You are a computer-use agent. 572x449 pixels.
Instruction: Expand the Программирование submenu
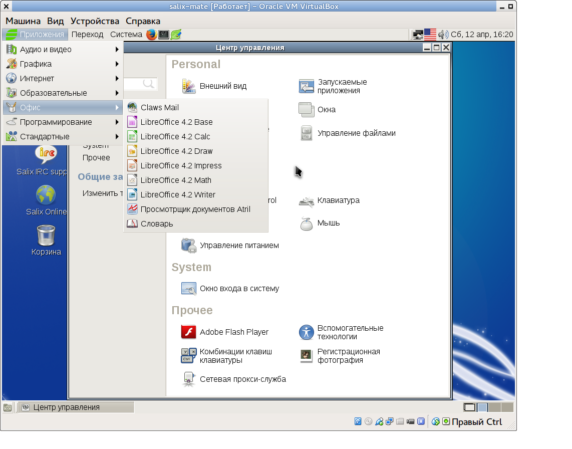tap(63, 122)
